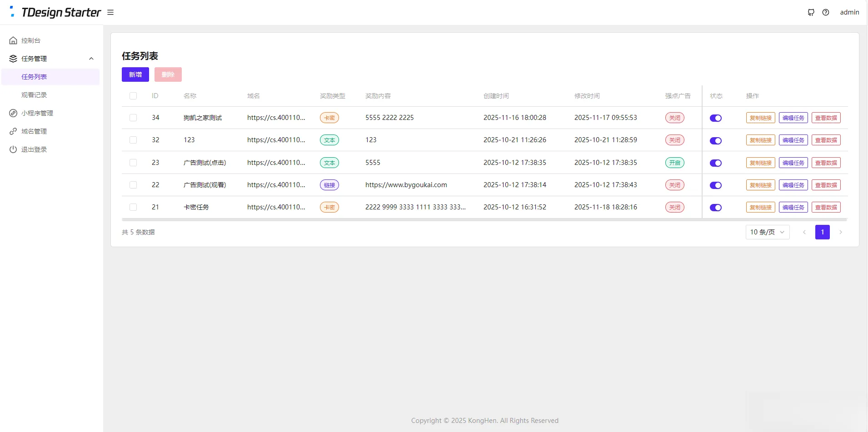
Task: Open the 10 条/页 page size dropdown
Action: [767, 232]
